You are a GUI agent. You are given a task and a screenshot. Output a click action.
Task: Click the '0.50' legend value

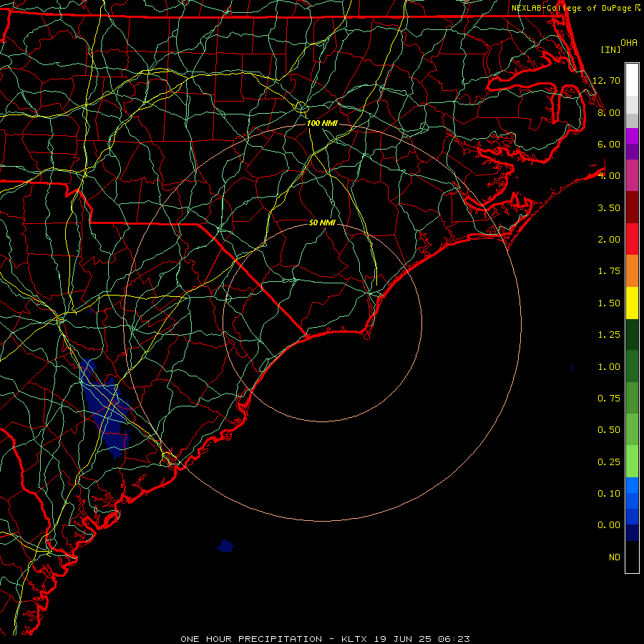(x=609, y=430)
